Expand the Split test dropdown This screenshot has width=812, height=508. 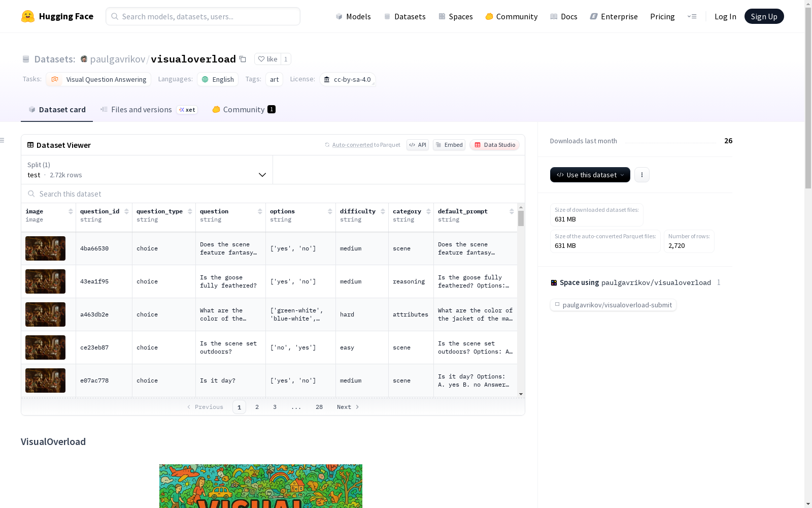pos(147,170)
